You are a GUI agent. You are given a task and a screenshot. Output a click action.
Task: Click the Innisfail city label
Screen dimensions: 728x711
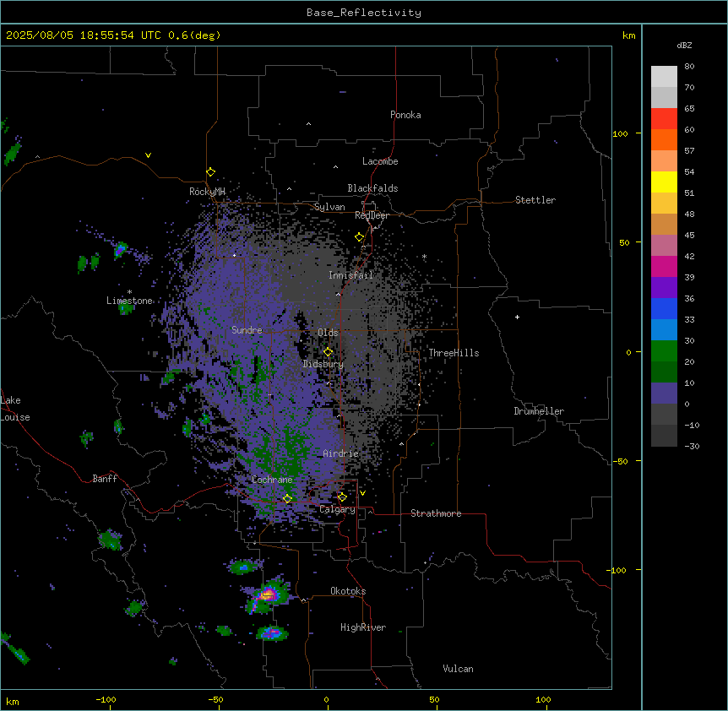(x=350, y=275)
